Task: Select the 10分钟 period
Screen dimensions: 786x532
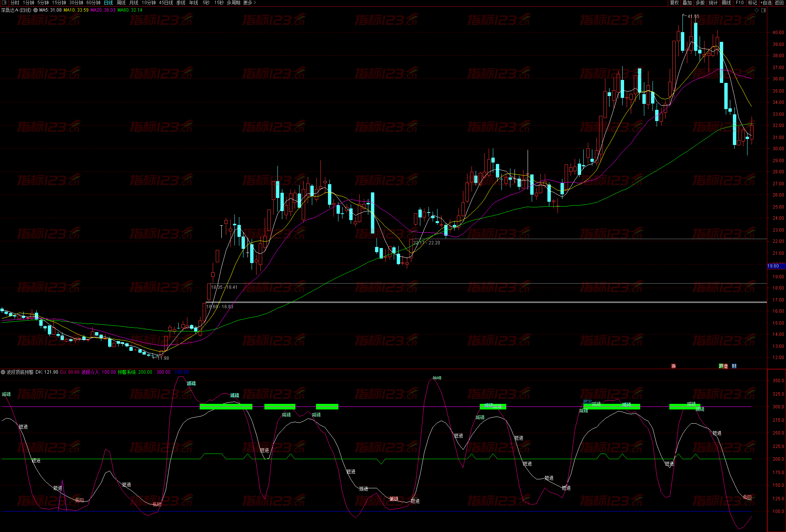Action: [x=148, y=3]
